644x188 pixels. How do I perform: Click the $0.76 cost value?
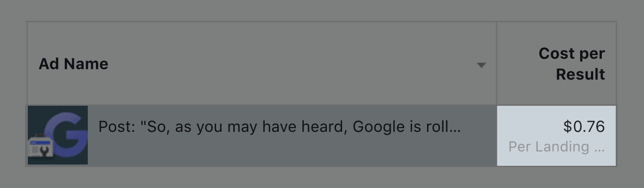tap(584, 127)
